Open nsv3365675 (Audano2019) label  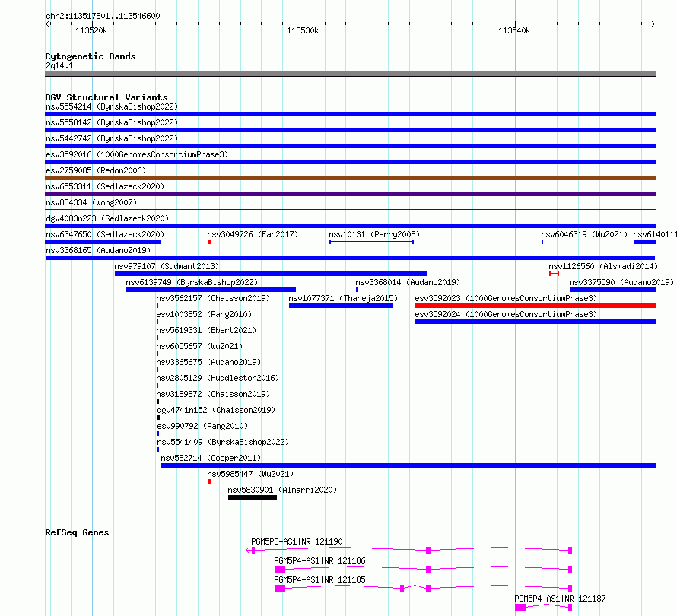pos(208,362)
